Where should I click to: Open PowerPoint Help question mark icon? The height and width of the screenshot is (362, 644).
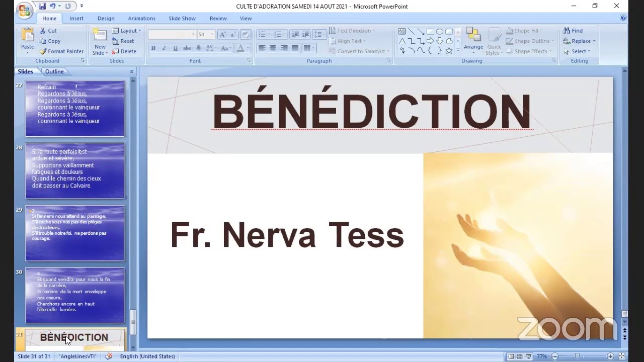(623, 18)
